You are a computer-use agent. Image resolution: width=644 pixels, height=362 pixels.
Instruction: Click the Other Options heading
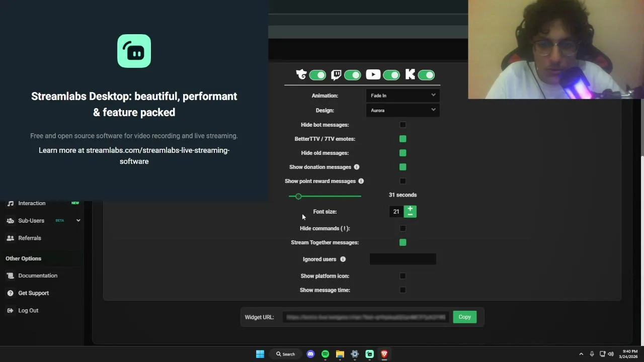[24, 258]
